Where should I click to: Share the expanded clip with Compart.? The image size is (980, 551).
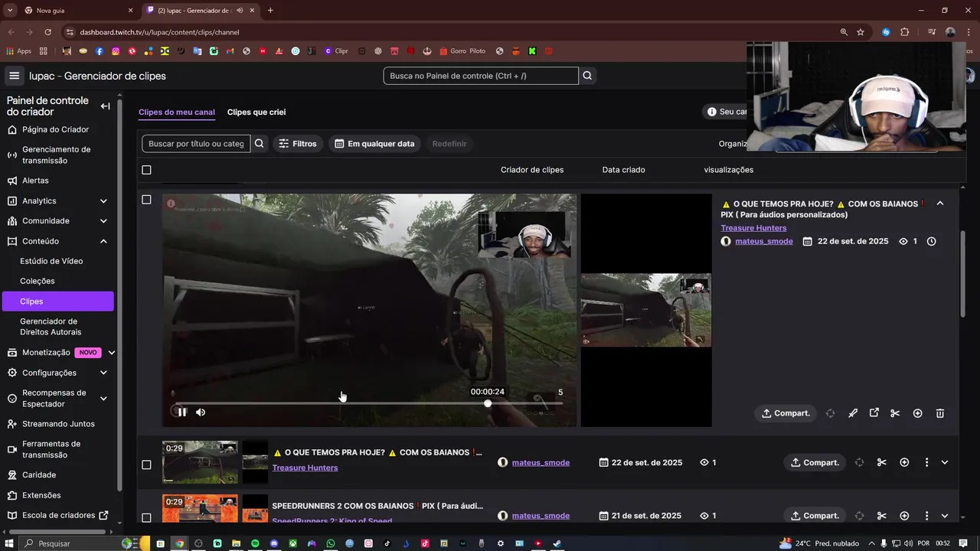tap(786, 413)
